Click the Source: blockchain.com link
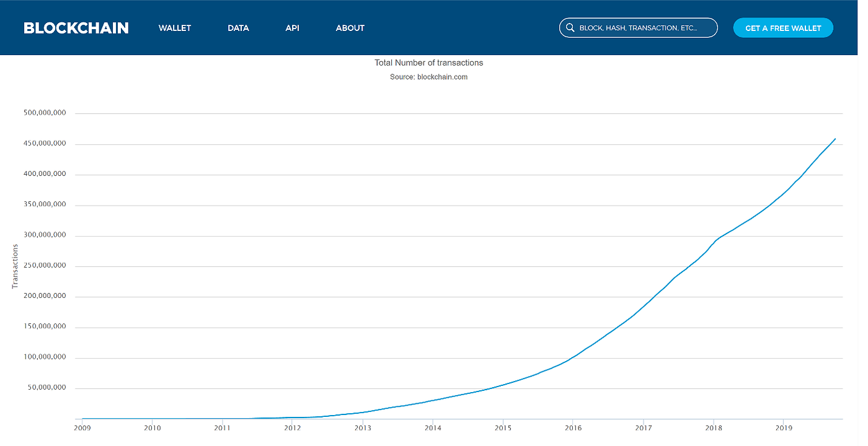The image size is (868, 446). [428, 77]
